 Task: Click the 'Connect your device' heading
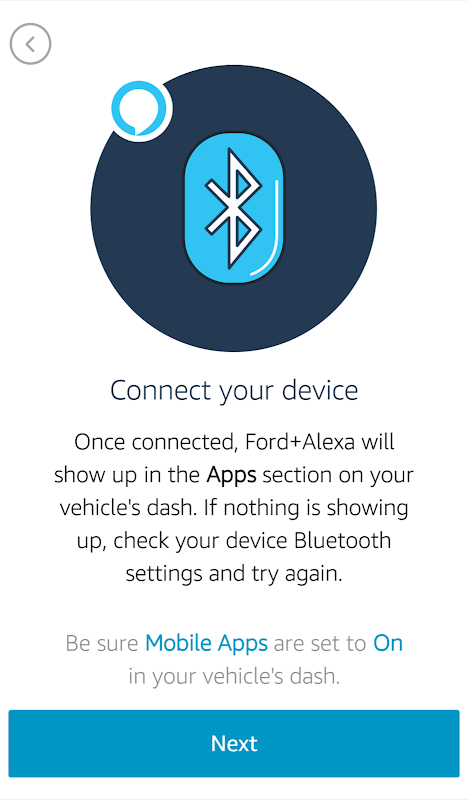coord(234,390)
